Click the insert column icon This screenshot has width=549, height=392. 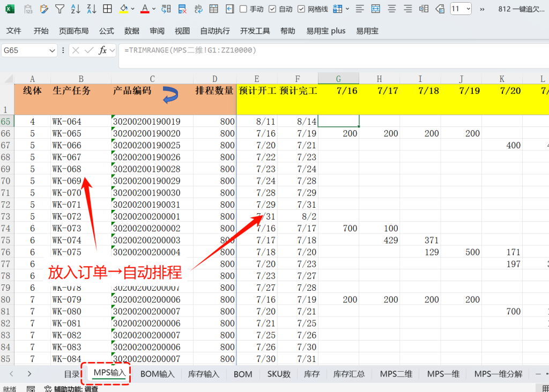pos(424,9)
